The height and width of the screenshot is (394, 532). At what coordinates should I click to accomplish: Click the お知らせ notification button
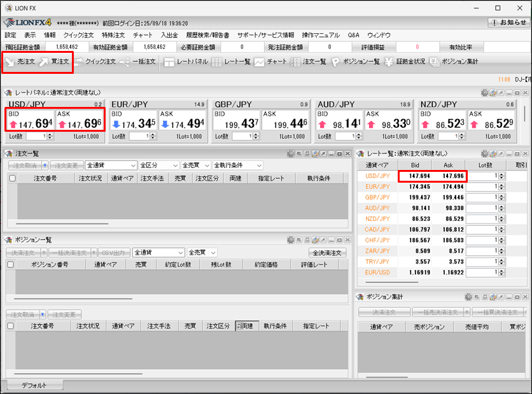coord(508,22)
